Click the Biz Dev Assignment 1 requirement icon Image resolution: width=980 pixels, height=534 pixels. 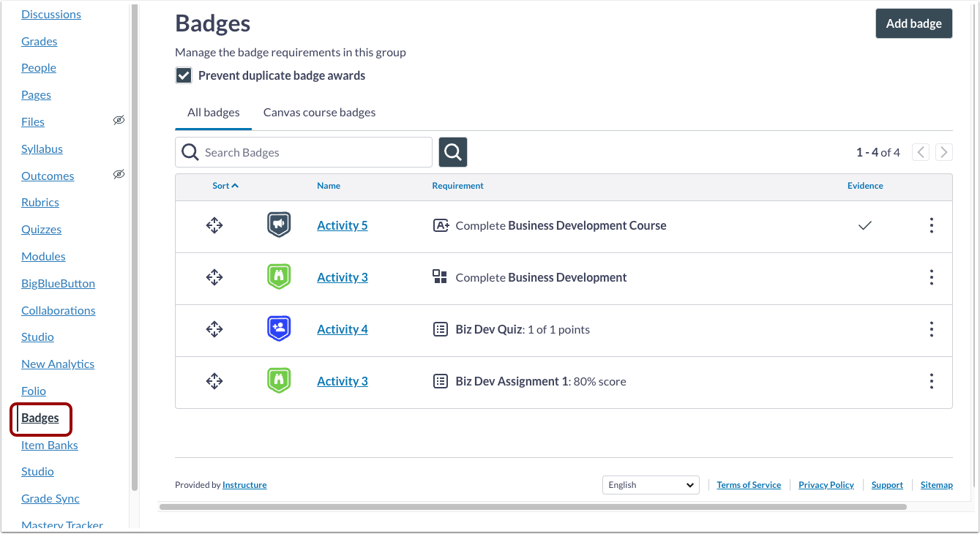click(x=440, y=381)
